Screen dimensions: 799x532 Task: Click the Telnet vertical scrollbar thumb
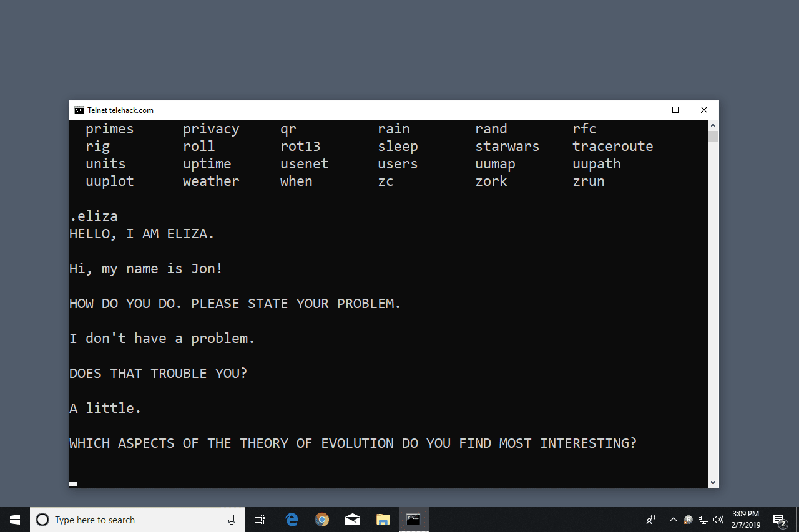[713, 136]
